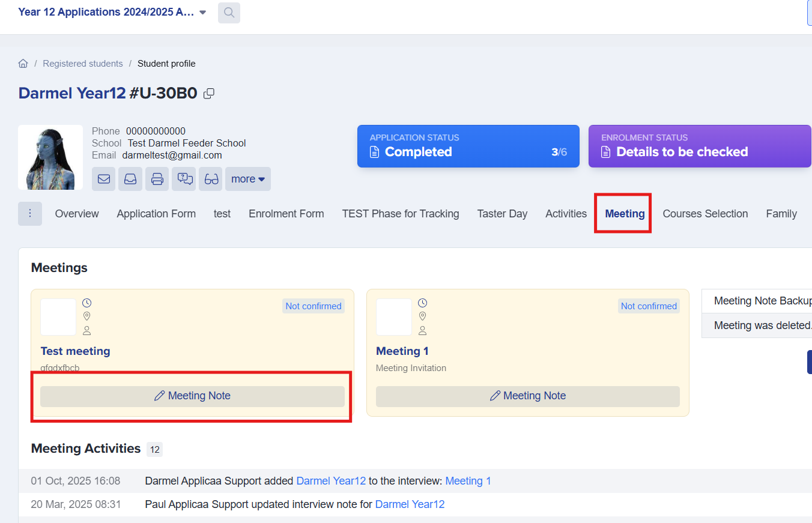Switch to the Overview tab
812x523 pixels.
[77, 214]
